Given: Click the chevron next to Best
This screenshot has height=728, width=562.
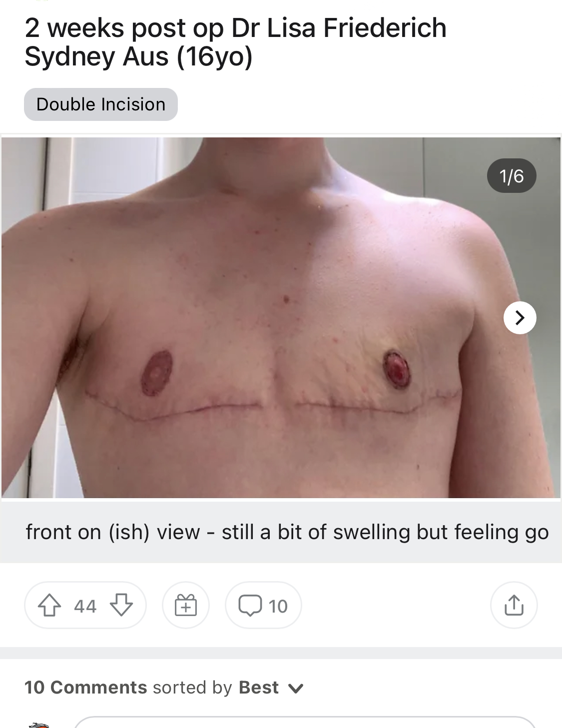Looking at the screenshot, I should (296, 689).
